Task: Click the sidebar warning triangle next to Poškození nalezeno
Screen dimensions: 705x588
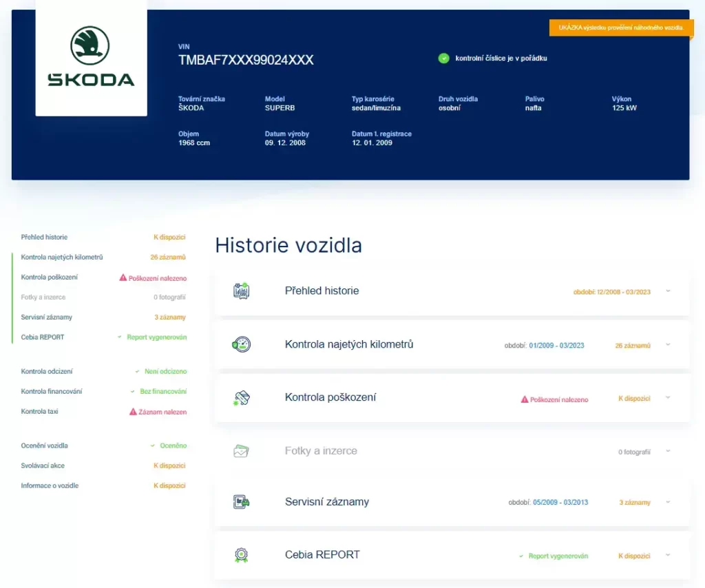Action: (x=123, y=277)
